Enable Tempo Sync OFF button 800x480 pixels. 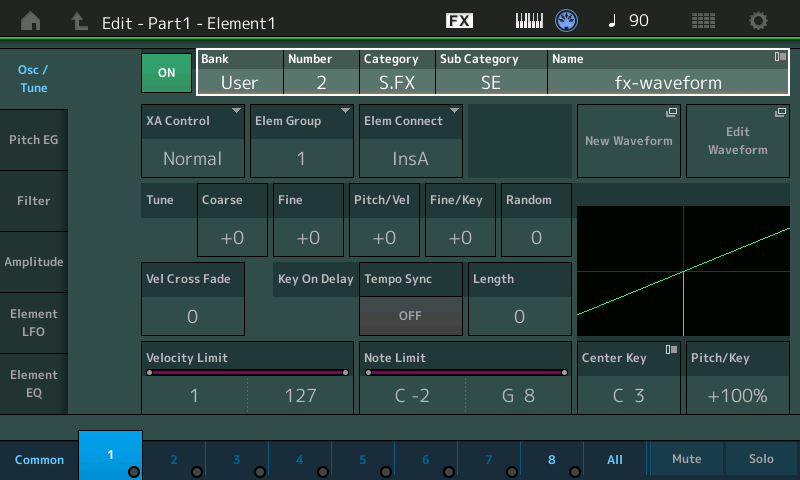pyautogui.click(x=411, y=316)
